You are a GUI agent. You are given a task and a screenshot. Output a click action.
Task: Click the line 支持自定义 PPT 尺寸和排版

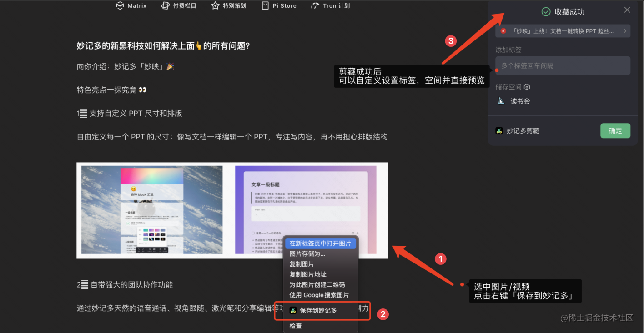(130, 114)
